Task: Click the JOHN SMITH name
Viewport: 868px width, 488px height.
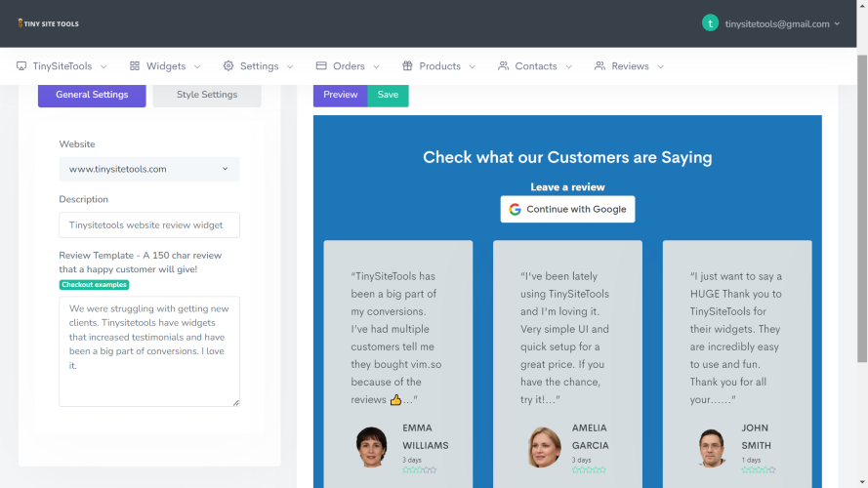Action: coord(756,436)
